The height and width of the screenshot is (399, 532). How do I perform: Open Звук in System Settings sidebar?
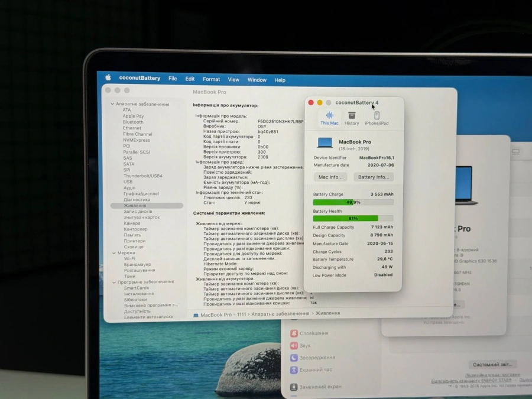(301, 346)
